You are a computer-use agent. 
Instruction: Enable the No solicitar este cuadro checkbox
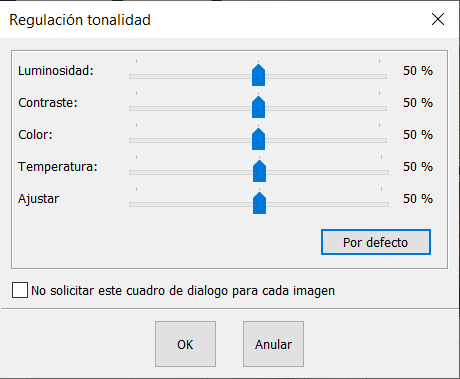pos(20,290)
